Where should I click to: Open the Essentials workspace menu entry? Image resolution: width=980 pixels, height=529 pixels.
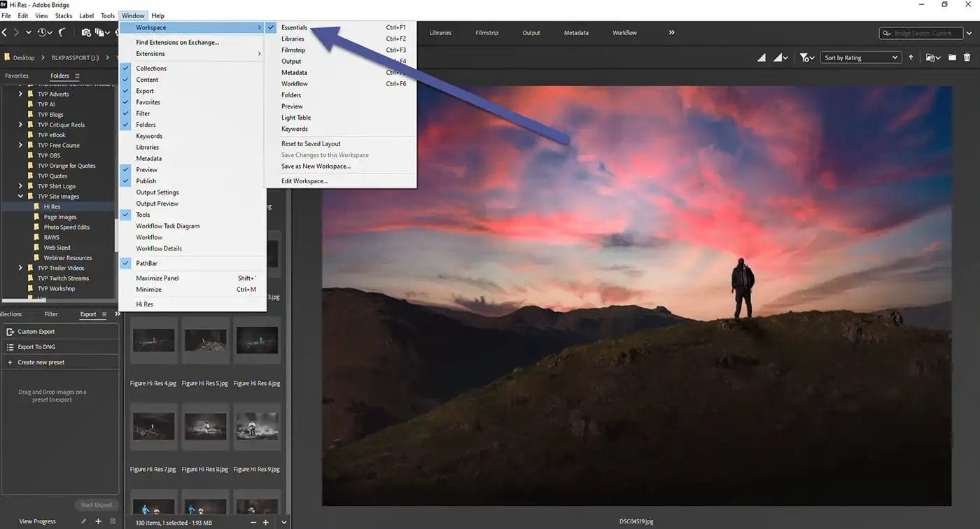tap(293, 27)
